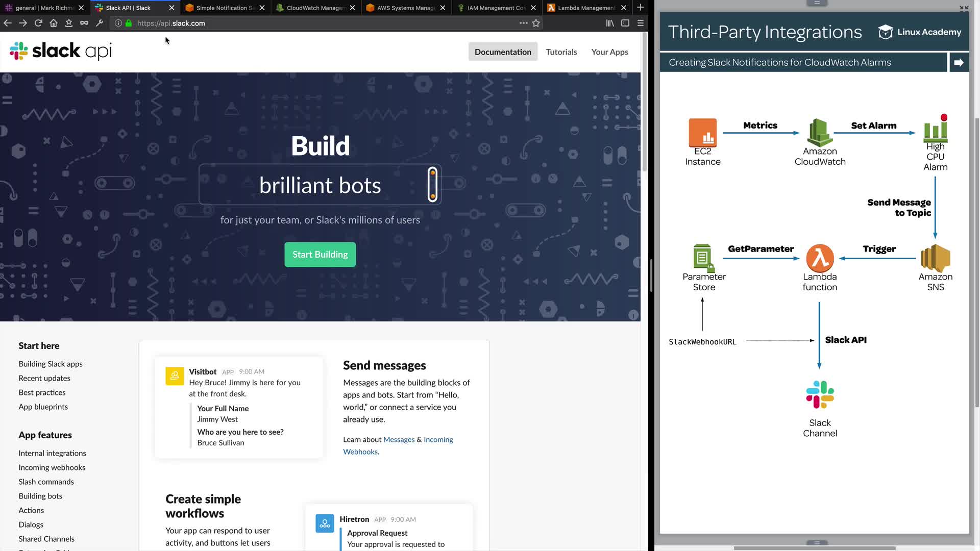Click the Start Building button
The image size is (980, 551).
click(x=320, y=255)
